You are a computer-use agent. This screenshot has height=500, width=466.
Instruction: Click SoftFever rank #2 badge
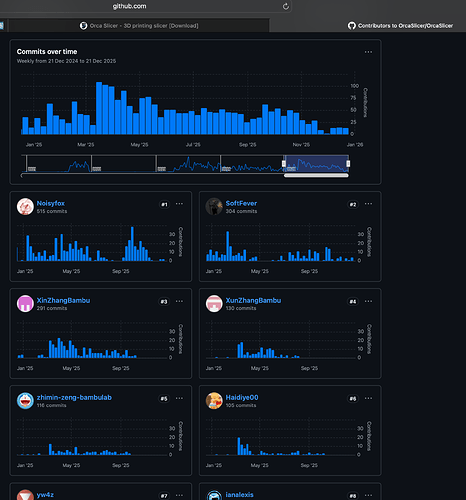click(353, 204)
